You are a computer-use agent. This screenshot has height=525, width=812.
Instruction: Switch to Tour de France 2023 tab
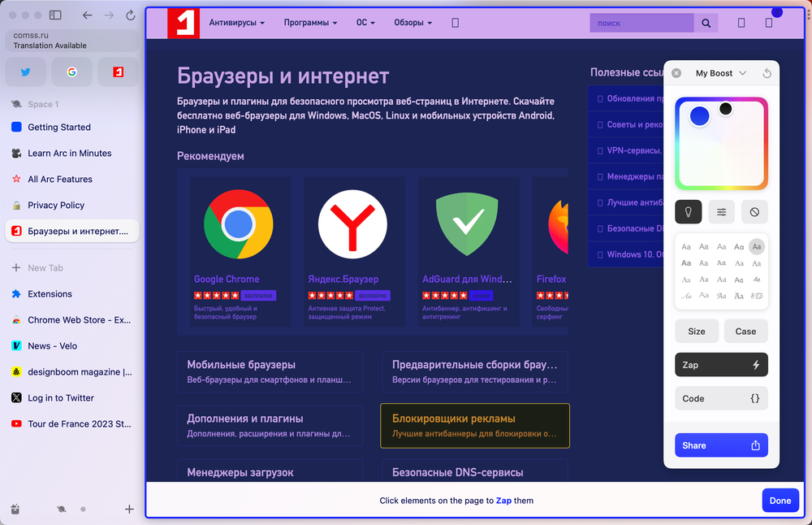[72, 423]
